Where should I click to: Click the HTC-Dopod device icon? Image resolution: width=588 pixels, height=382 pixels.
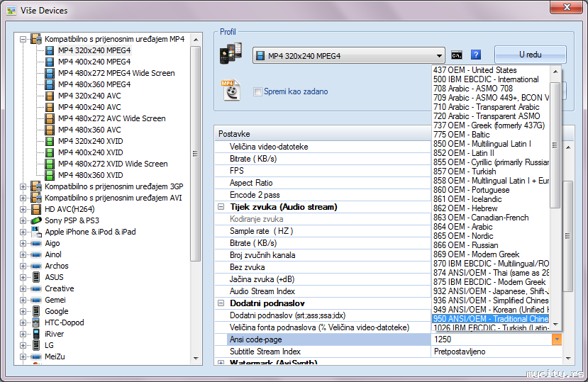click(36, 322)
